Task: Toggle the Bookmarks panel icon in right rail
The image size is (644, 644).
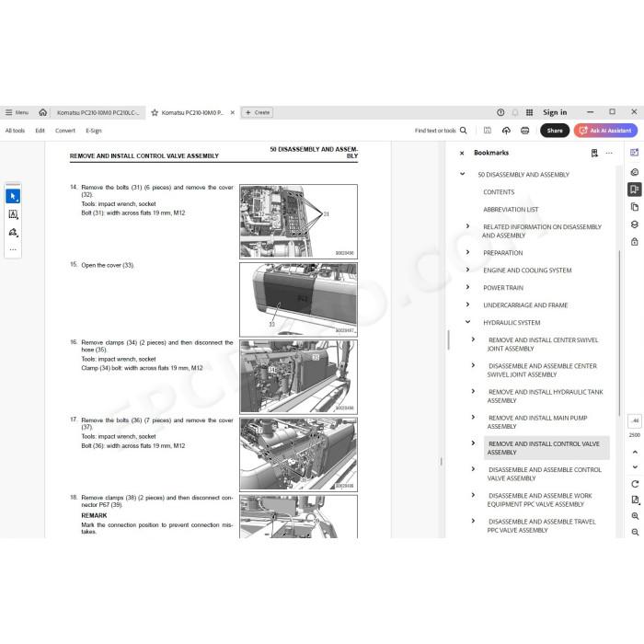Action: (635, 190)
